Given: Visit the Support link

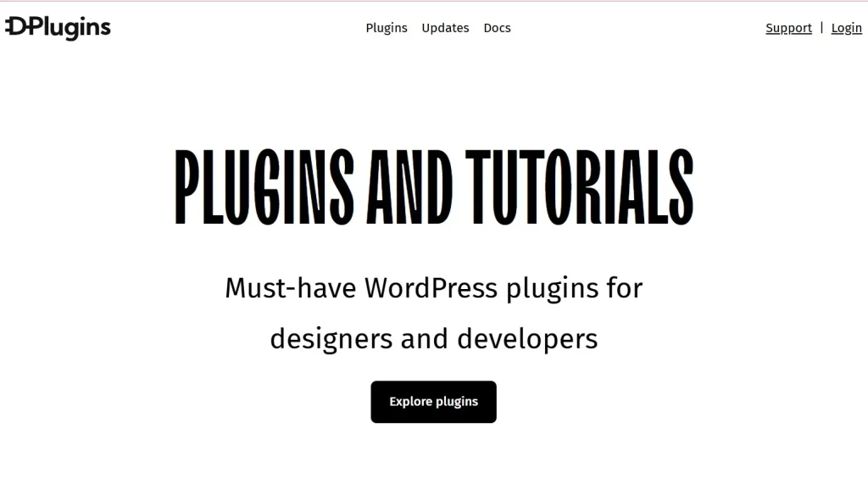Looking at the screenshot, I should pyautogui.click(x=788, y=28).
